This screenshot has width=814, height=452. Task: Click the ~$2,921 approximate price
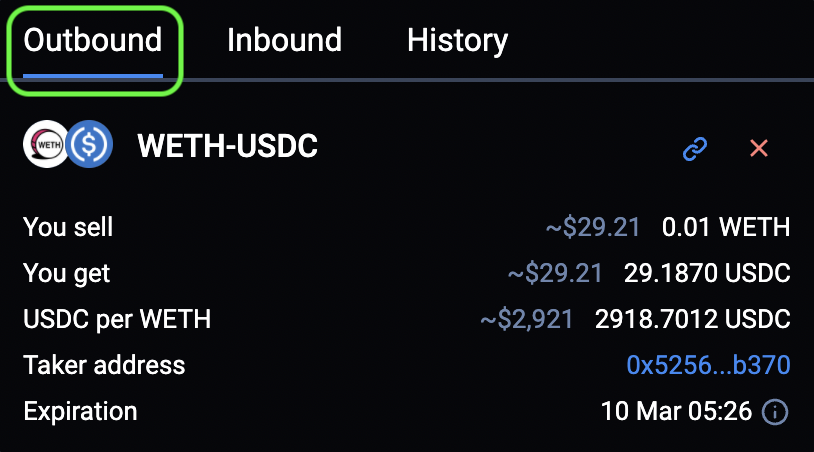pyautogui.click(x=527, y=319)
